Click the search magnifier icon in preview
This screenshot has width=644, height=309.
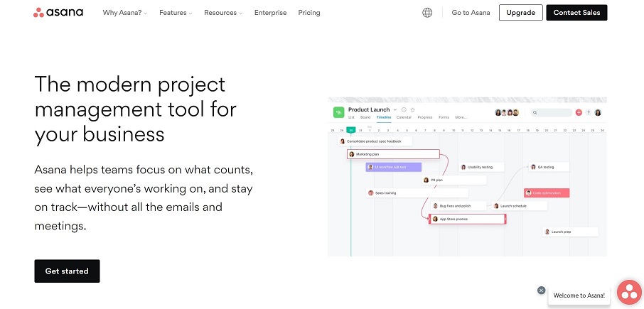(535, 112)
